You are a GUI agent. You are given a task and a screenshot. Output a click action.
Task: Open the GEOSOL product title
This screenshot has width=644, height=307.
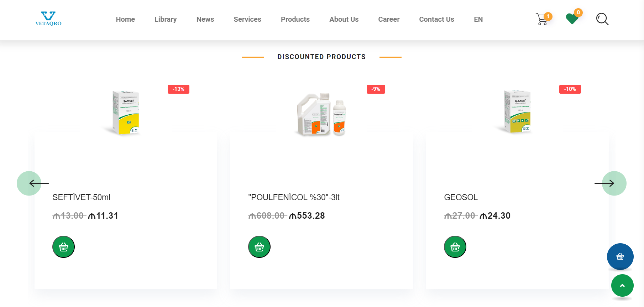(461, 197)
